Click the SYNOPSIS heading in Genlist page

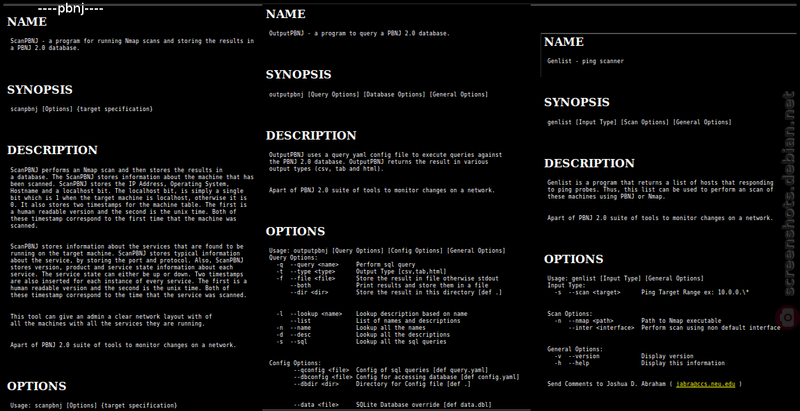pyautogui.click(x=577, y=102)
